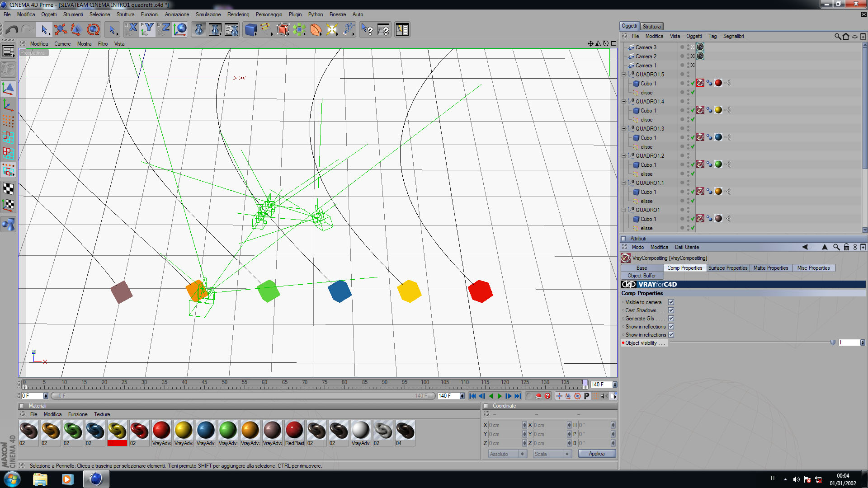Collapse the QUADRO1.2 tree group
Screen dimensions: 868x488
(624, 156)
